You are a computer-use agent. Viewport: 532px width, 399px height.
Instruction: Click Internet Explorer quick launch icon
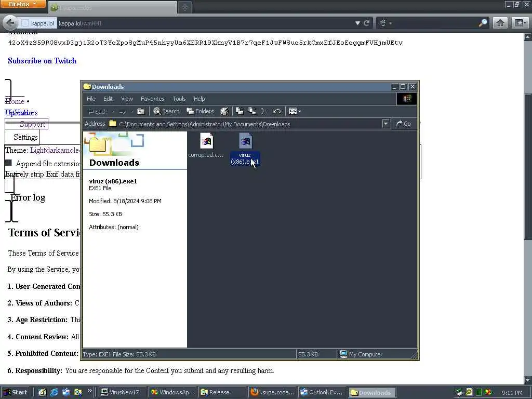tap(54, 392)
